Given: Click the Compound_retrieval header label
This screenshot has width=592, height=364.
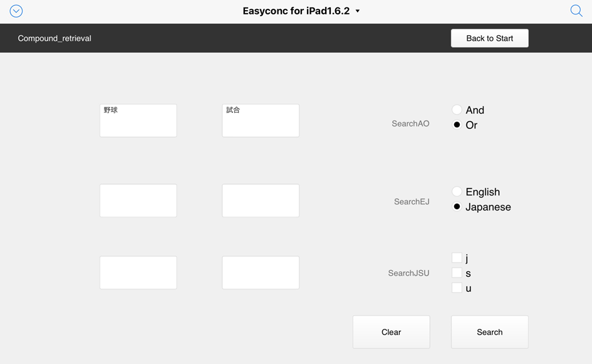Looking at the screenshot, I should pyautogui.click(x=55, y=38).
